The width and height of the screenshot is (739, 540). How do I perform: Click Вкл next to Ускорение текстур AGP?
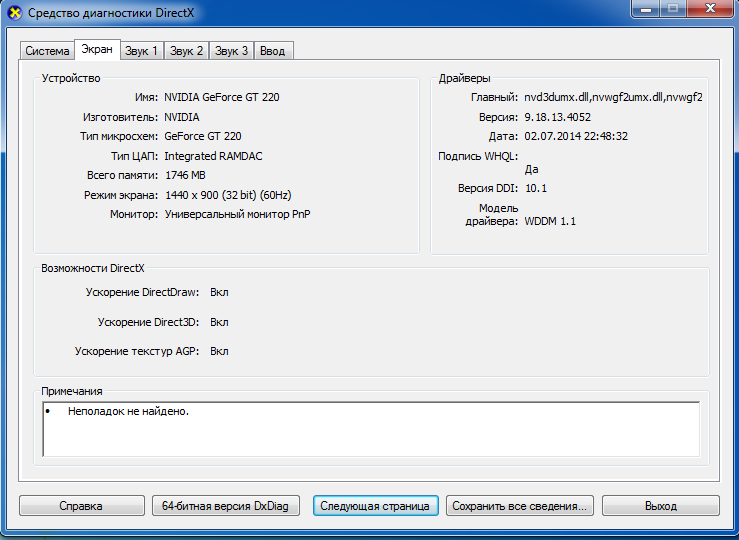[x=219, y=352]
